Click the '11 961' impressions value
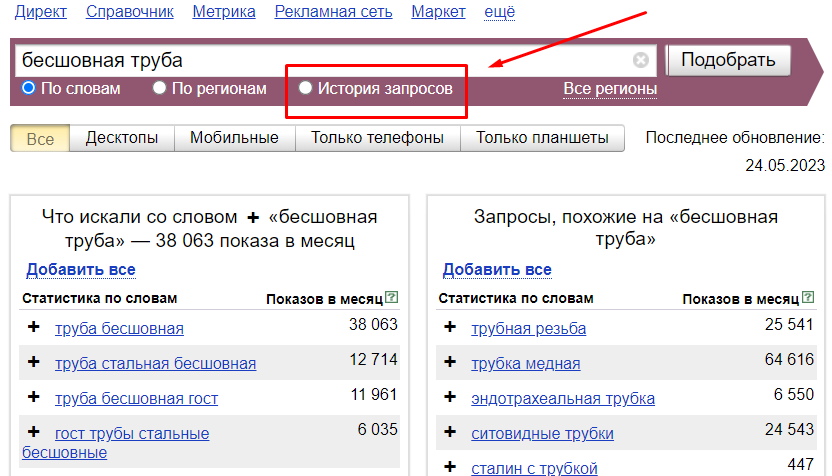The width and height of the screenshot is (832, 476). tap(374, 394)
